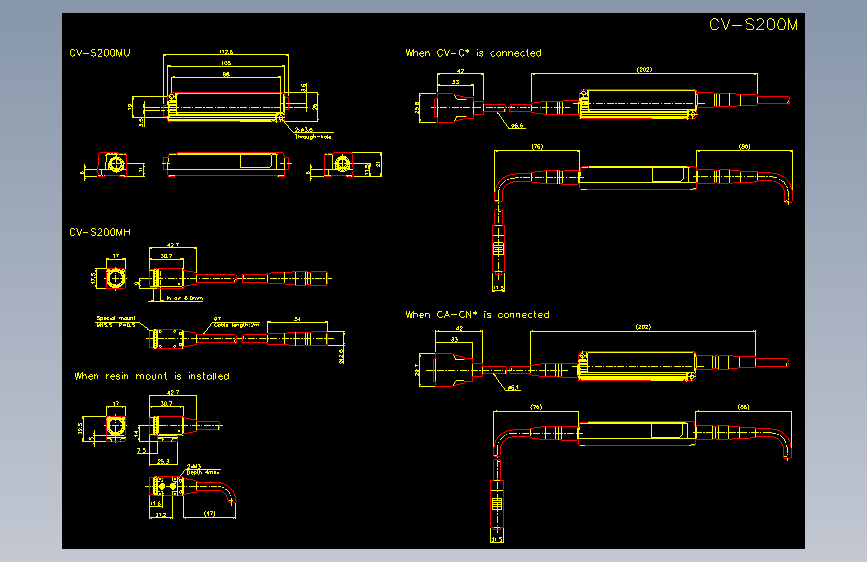
Task: Select the CV-S200MH section label
Action: click(x=100, y=232)
